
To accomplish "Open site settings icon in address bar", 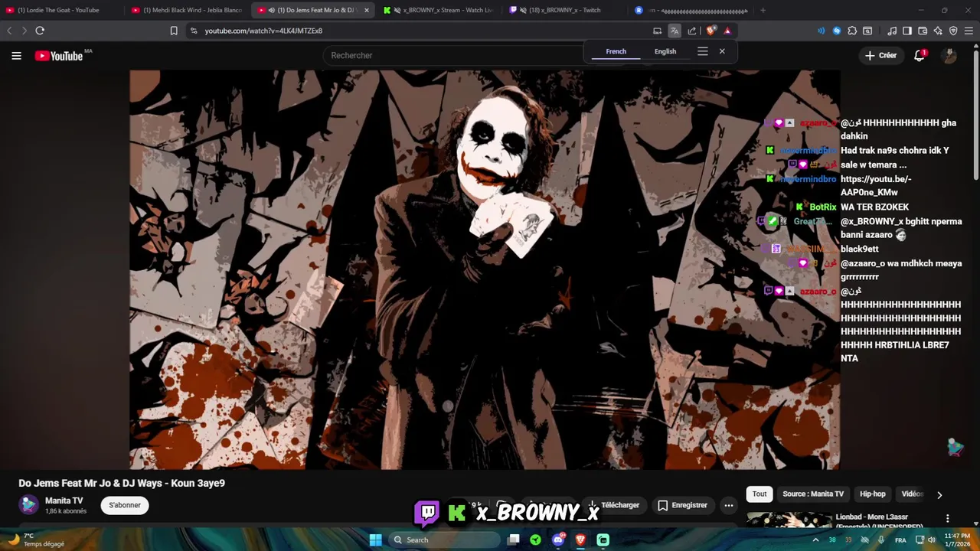I will (194, 31).
